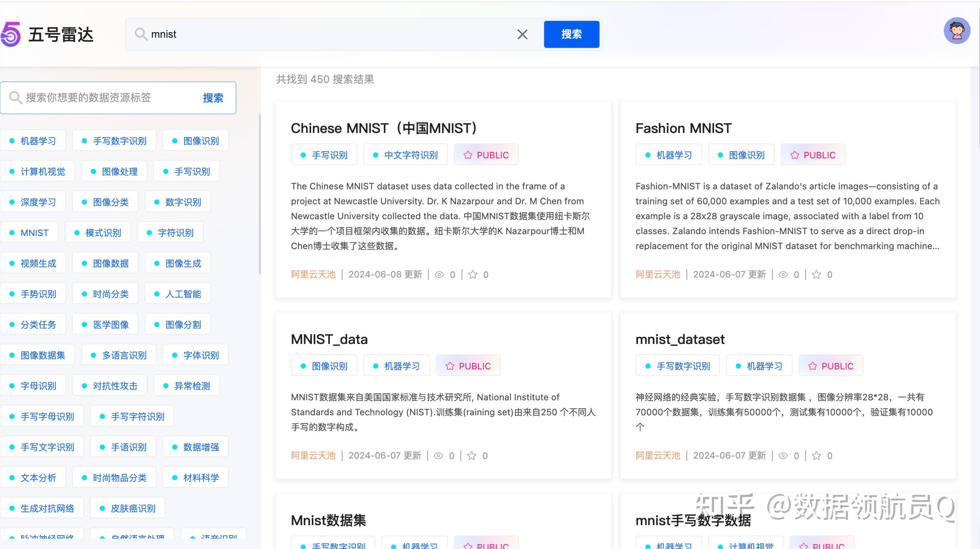Click the eye view counter on Chinese MNIST card
980x549 pixels.
440,274
